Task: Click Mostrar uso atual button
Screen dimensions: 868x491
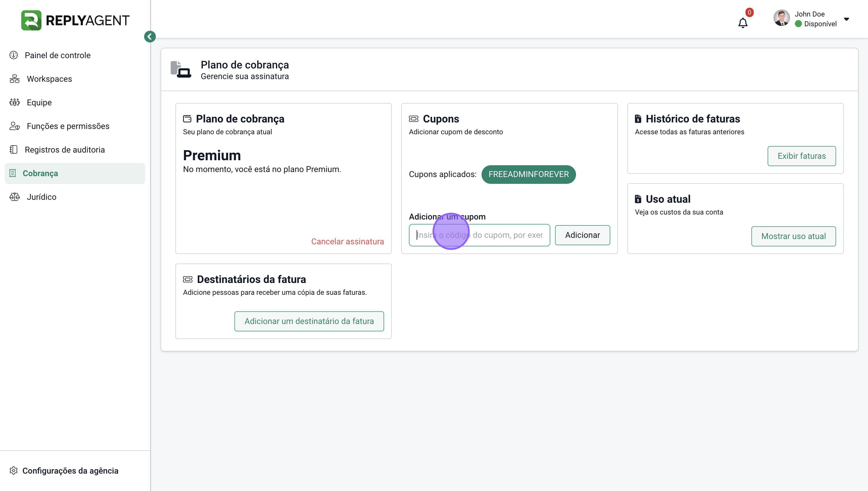Action: tap(793, 236)
